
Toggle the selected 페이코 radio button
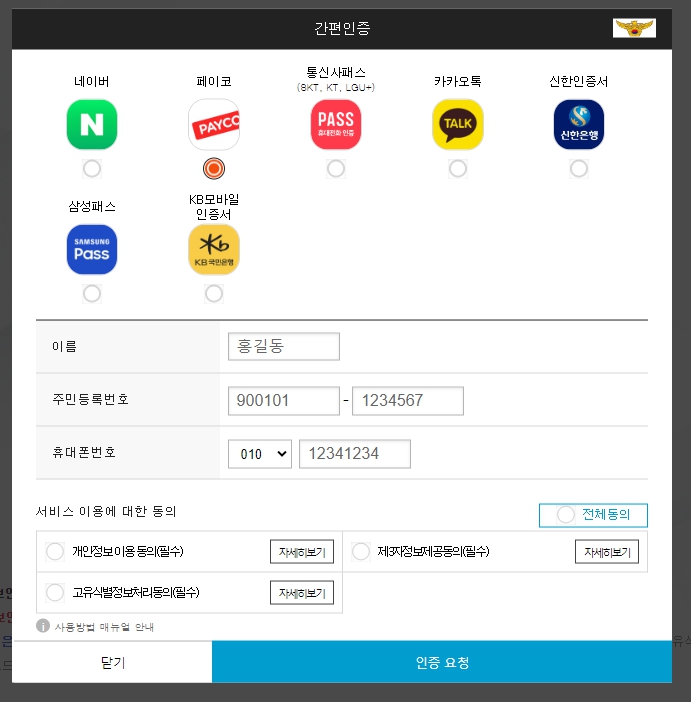pos(214,169)
